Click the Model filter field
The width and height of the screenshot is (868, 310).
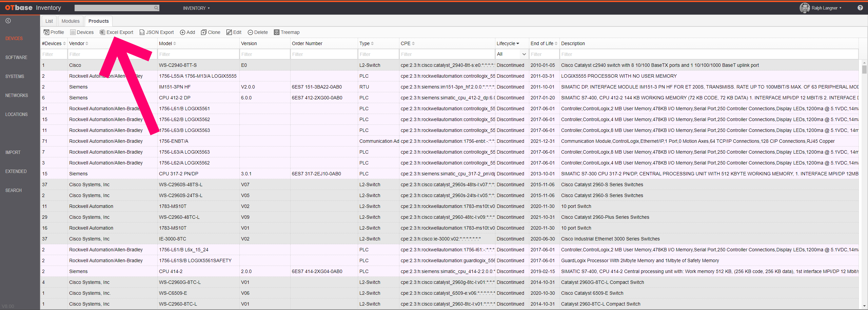198,54
